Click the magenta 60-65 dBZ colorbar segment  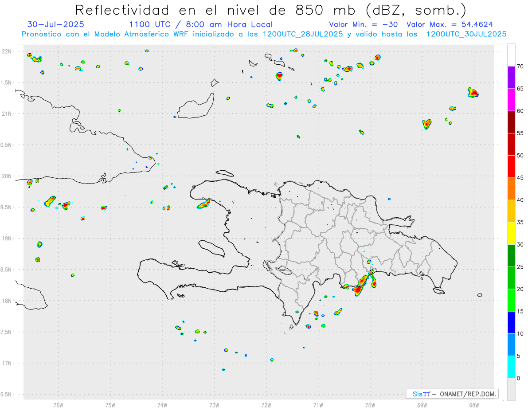coord(511,100)
